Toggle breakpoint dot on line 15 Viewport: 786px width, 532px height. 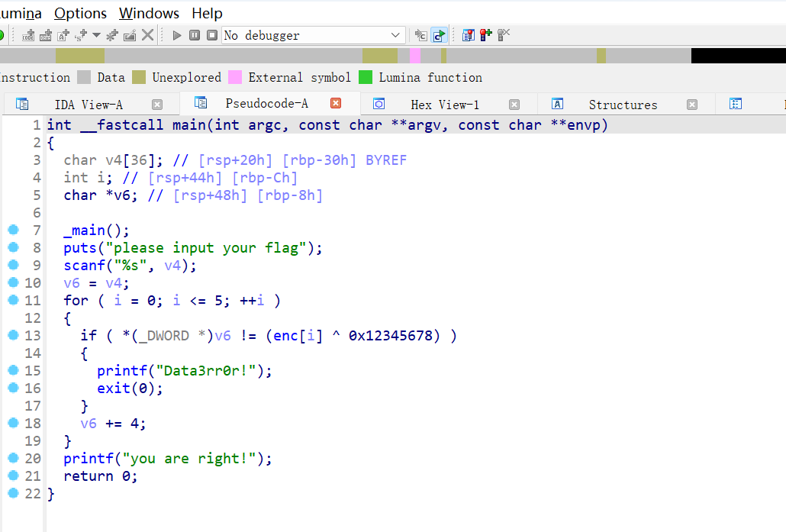tap(14, 370)
